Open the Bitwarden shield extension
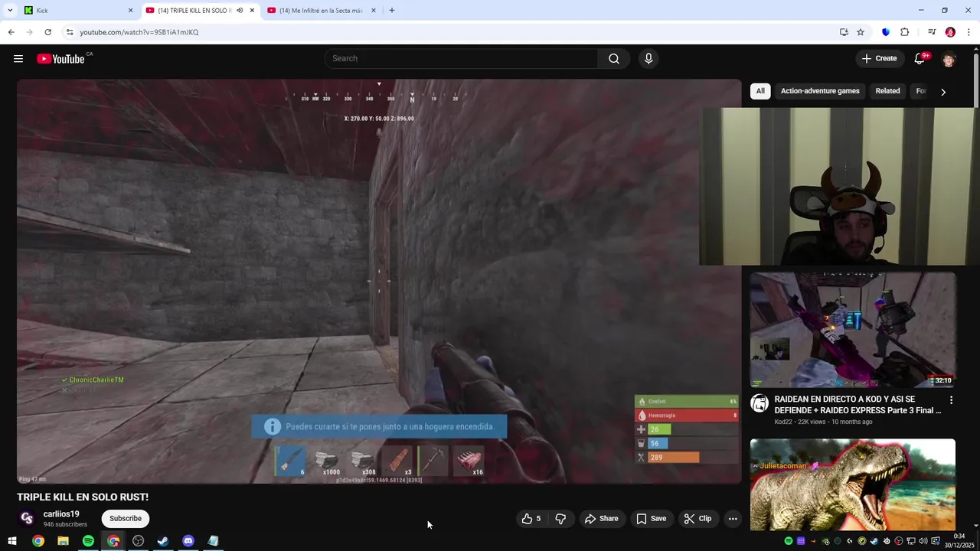The image size is (980, 551). click(886, 32)
